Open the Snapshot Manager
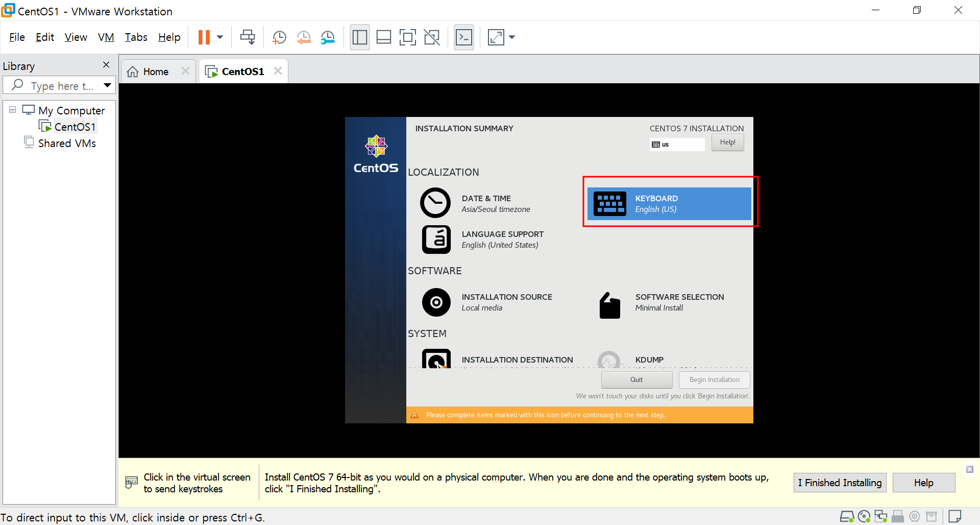Image resolution: width=980 pixels, height=525 pixels. pyautogui.click(x=328, y=37)
